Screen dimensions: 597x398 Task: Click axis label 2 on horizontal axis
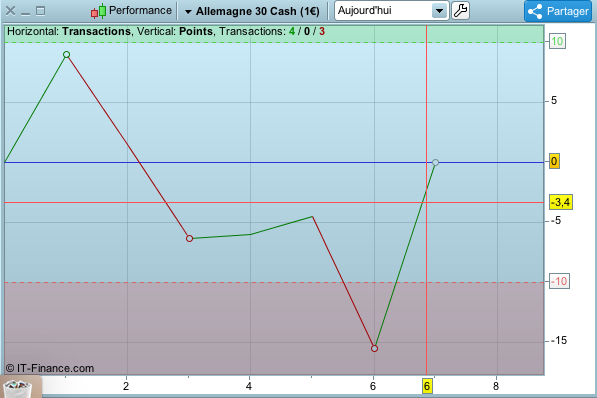pos(126,386)
